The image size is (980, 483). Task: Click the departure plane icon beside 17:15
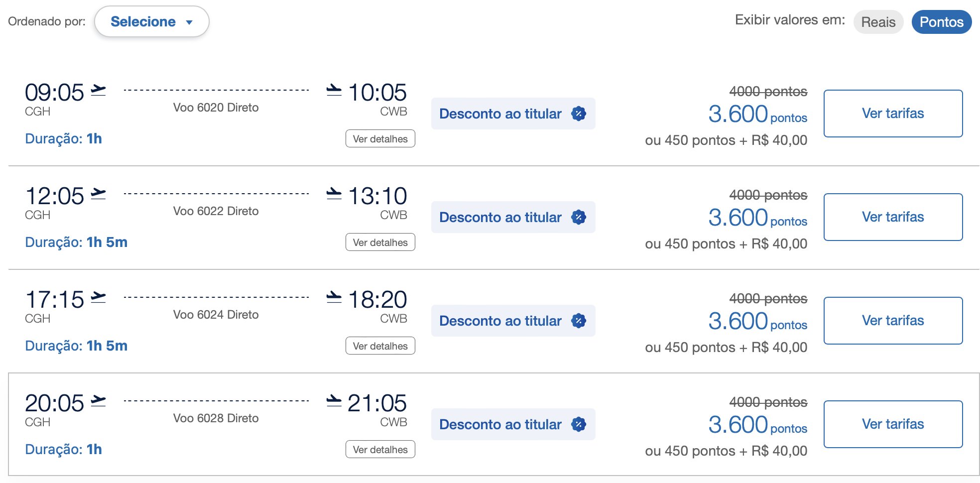point(98,297)
